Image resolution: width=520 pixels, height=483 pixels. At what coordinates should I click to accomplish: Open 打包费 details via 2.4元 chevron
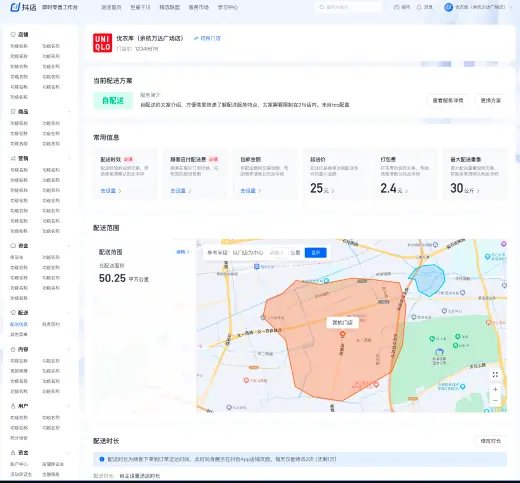[406, 191]
